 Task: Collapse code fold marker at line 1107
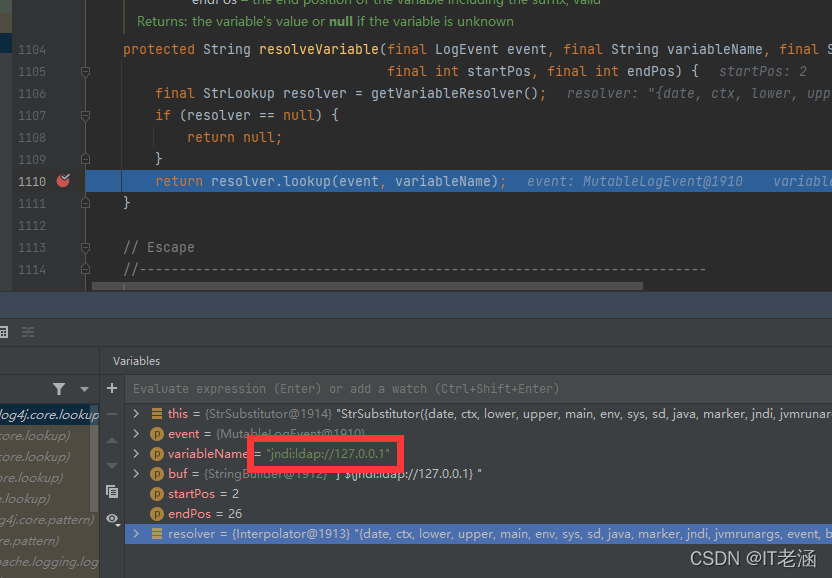(x=85, y=115)
